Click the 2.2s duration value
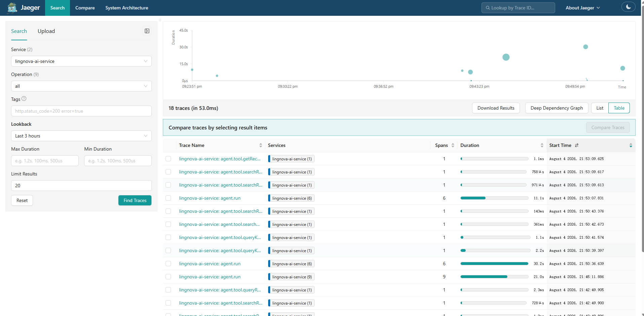 540,250
